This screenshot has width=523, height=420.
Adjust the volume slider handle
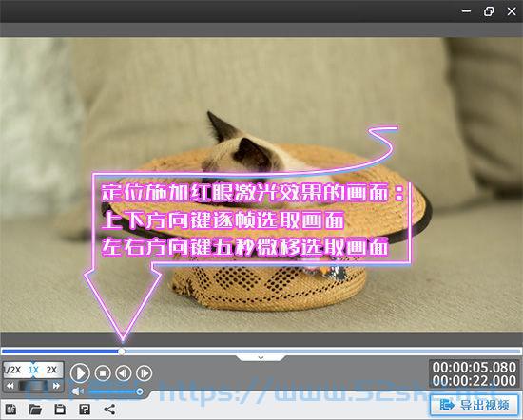coord(140,391)
